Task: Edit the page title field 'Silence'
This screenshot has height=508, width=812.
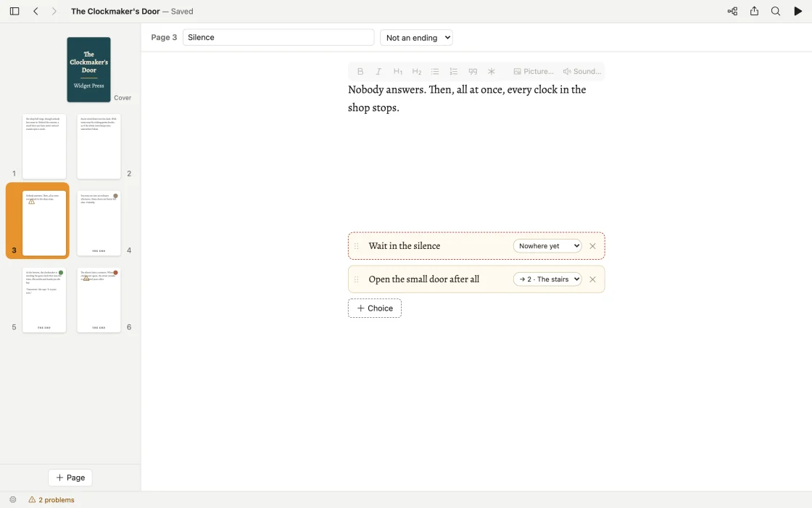Action: [278, 37]
